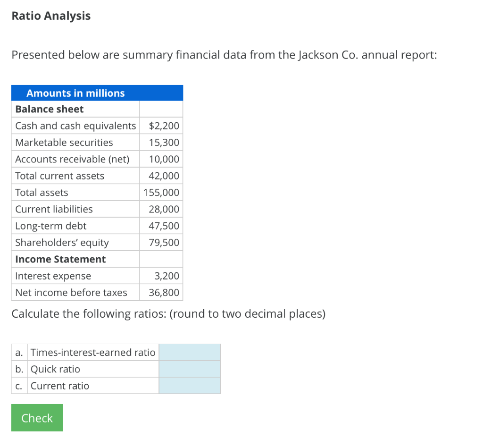This screenshot has height=448, width=483.
Task: Click the Cash and cash equivalents cell
Action: coord(75,126)
